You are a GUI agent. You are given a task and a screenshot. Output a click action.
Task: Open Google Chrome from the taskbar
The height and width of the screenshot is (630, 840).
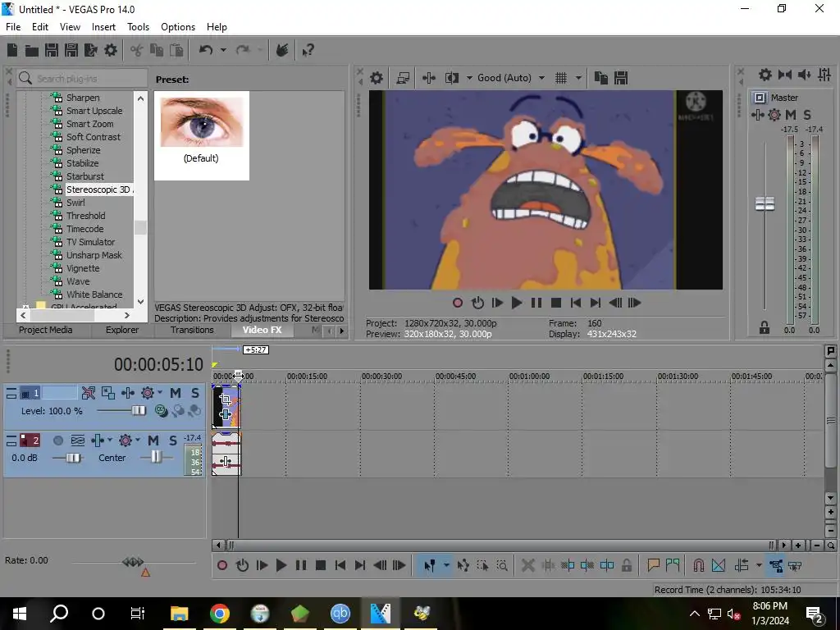point(220,613)
